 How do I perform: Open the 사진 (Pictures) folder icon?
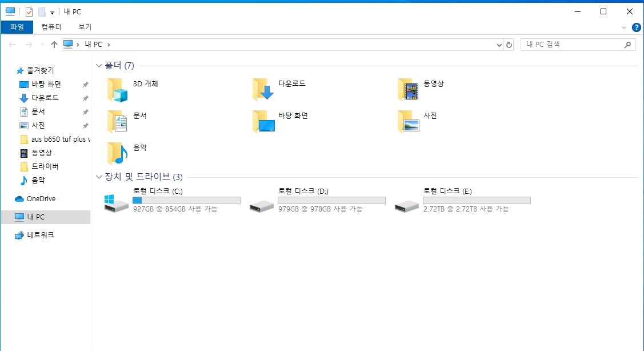tap(409, 121)
